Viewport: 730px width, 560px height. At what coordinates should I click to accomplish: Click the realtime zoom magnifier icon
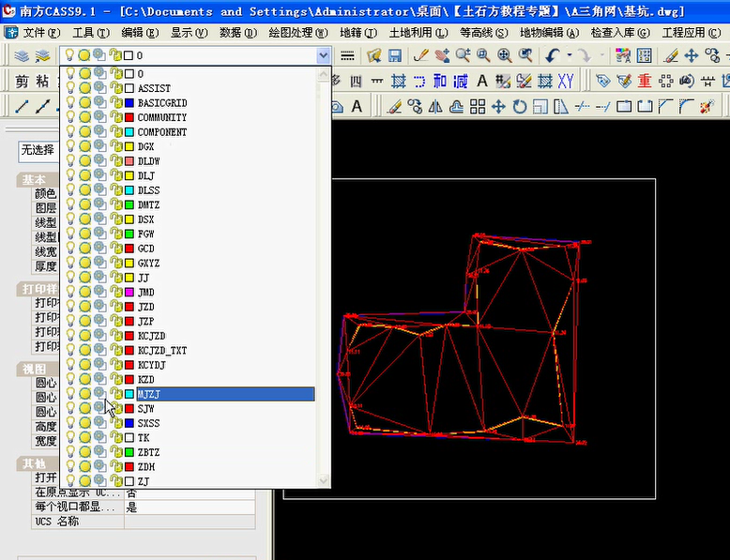point(463,56)
